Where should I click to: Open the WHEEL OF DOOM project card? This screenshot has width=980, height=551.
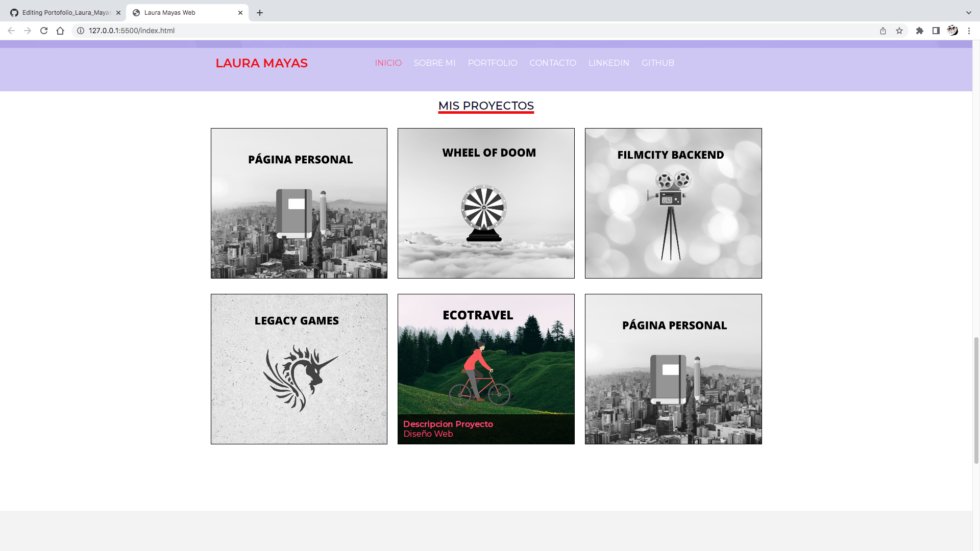(x=485, y=203)
